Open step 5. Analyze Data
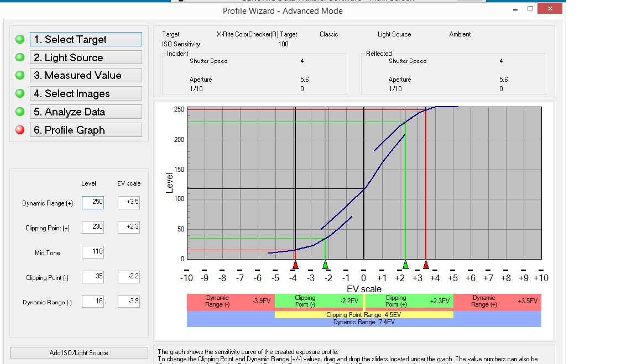The image size is (637, 364). [x=86, y=112]
